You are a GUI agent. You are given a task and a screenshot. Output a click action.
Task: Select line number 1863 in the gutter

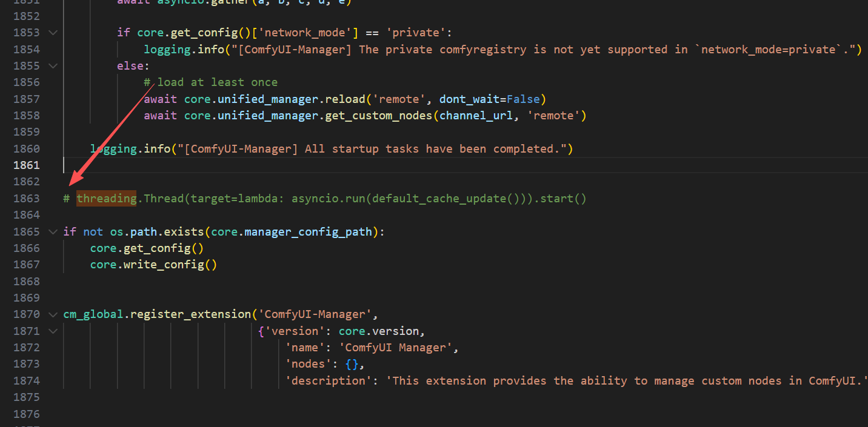26,199
